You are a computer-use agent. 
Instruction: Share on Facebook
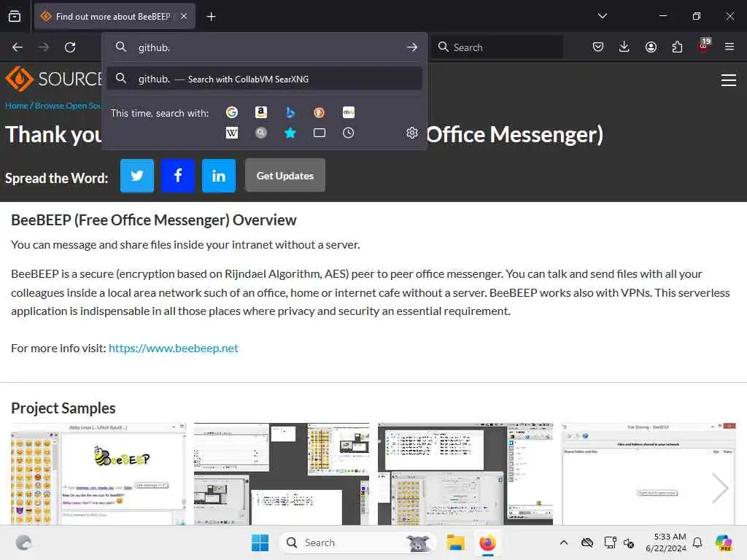point(178,176)
